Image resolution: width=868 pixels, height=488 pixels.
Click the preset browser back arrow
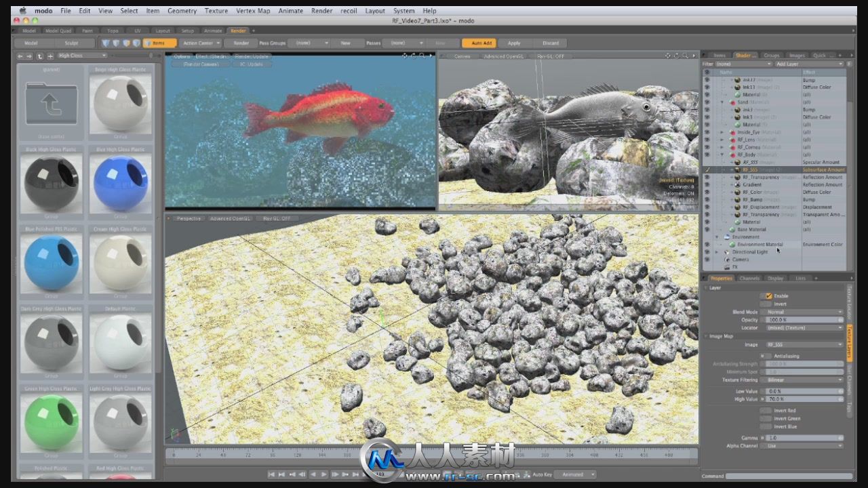[x=22, y=56]
